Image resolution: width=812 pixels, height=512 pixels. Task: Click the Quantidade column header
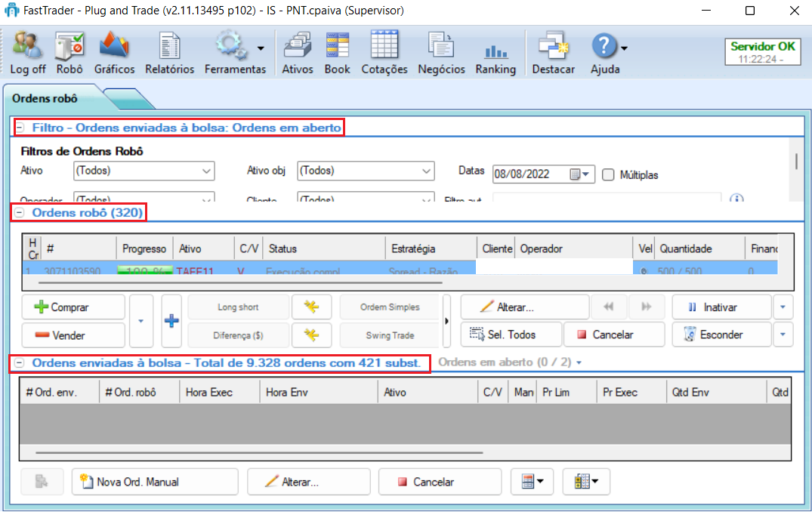point(699,248)
